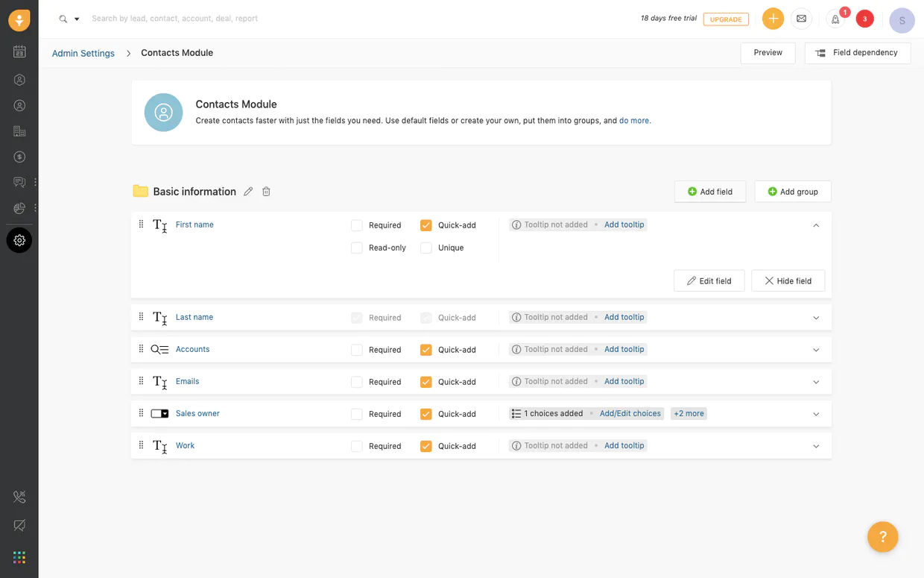
Task: Open Admin Settings gear in sidebar
Action: [19, 240]
